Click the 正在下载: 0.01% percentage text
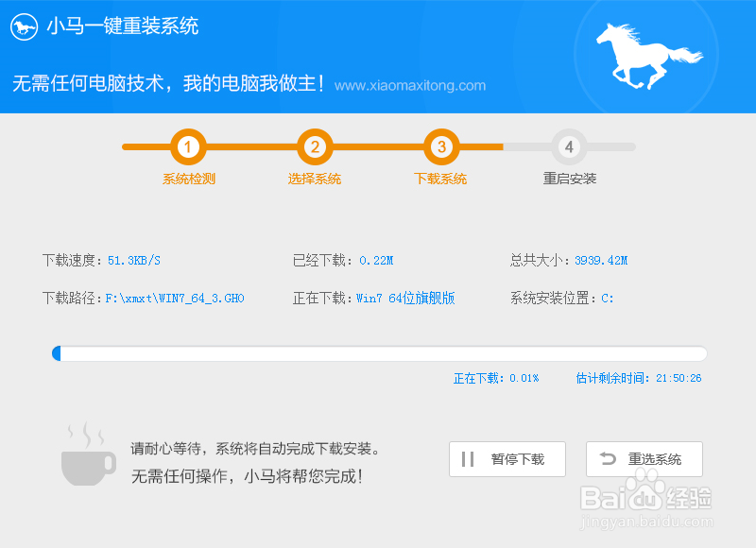756x548 pixels. pos(496,378)
